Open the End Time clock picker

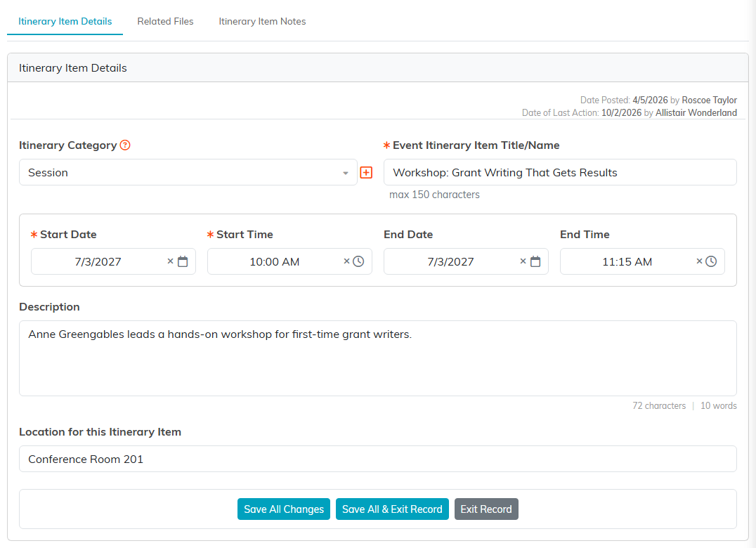[x=711, y=261]
